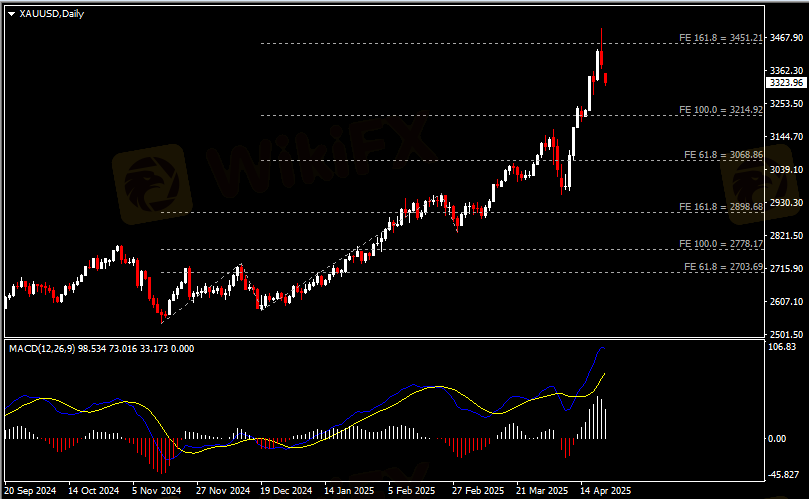809x499 pixels.
Task: Select the FE 161.8 = 3451.21 label
Action: 721,38
